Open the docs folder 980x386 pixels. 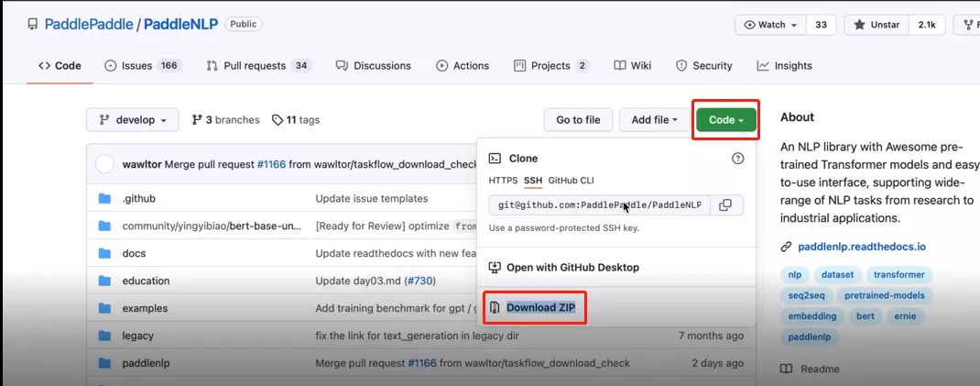[x=134, y=253]
